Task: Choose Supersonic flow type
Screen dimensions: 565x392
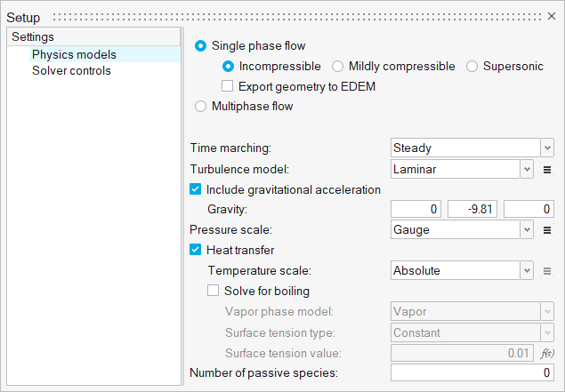Action: pos(472,66)
